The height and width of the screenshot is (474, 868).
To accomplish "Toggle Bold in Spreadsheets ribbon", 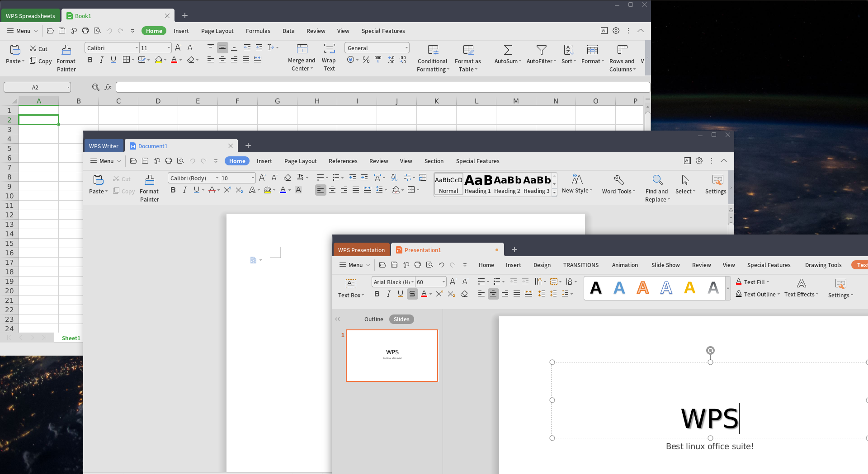I will click(x=90, y=60).
